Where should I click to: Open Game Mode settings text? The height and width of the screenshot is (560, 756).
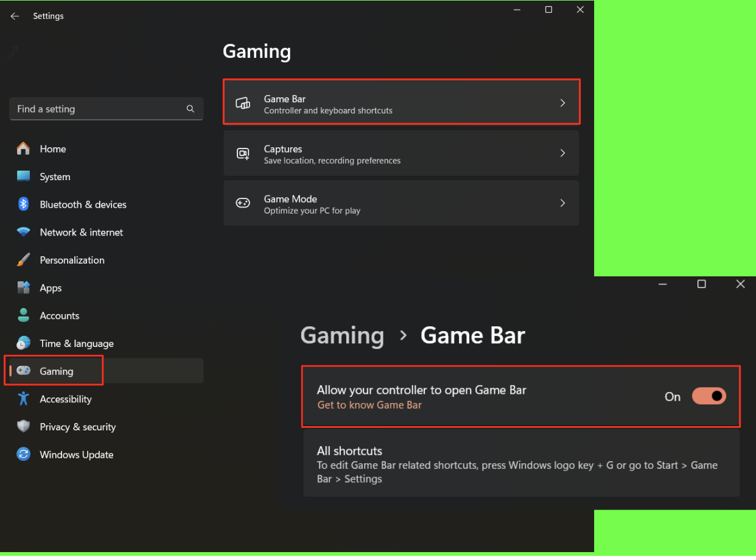click(x=290, y=199)
